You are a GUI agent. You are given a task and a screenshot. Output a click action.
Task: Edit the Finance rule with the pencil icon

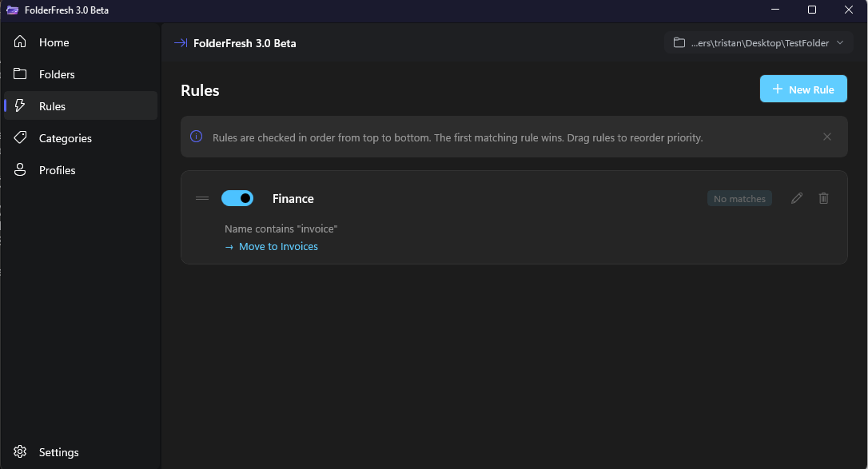coord(797,198)
